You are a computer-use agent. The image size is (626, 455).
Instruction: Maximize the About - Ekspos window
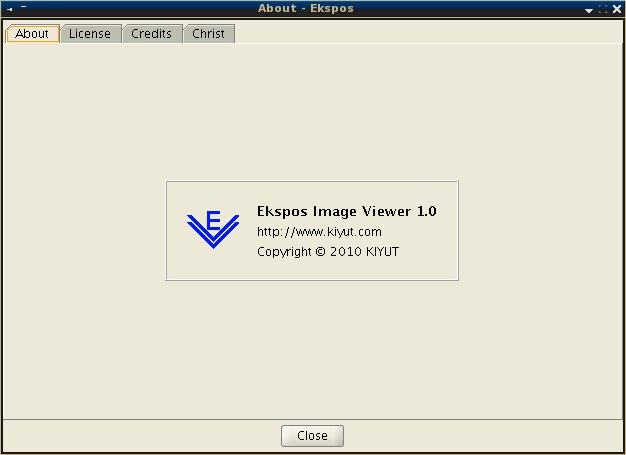tap(603, 9)
